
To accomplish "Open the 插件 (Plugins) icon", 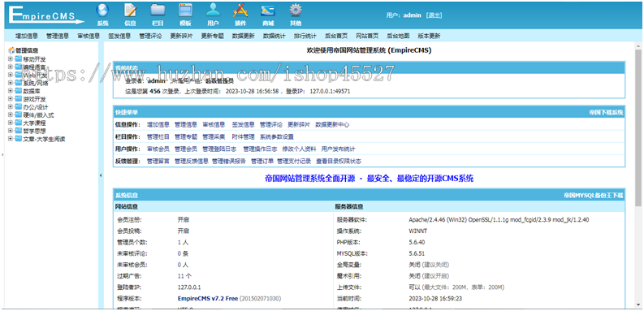I will [240, 11].
